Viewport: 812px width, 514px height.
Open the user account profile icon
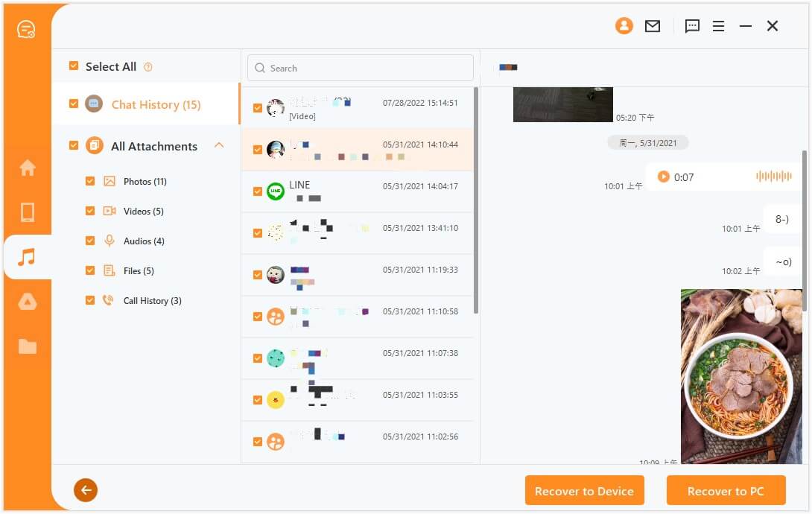click(x=624, y=26)
